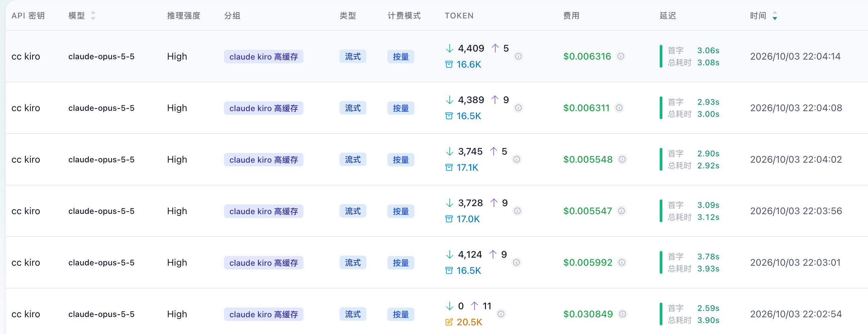Click the TOKEN column header
This screenshot has height=334, width=868.
pos(459,15)
